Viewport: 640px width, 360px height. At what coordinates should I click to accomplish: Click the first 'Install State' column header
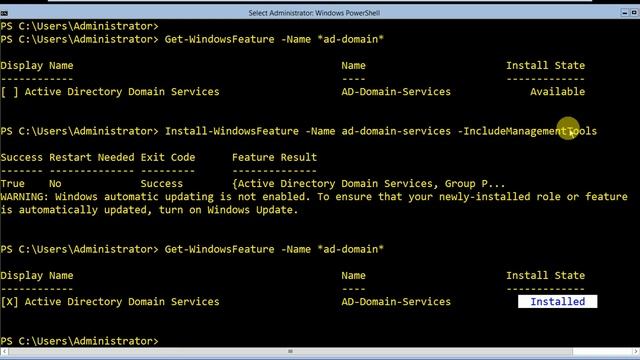pyautogui.click(x=545, y=66)
